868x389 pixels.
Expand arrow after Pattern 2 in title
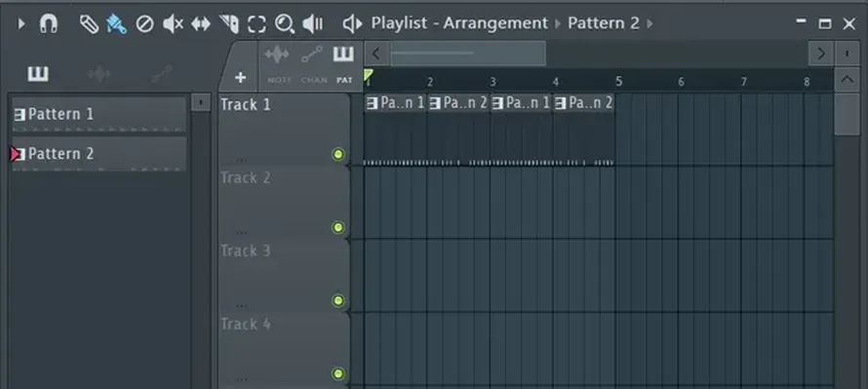click(650, 23)
